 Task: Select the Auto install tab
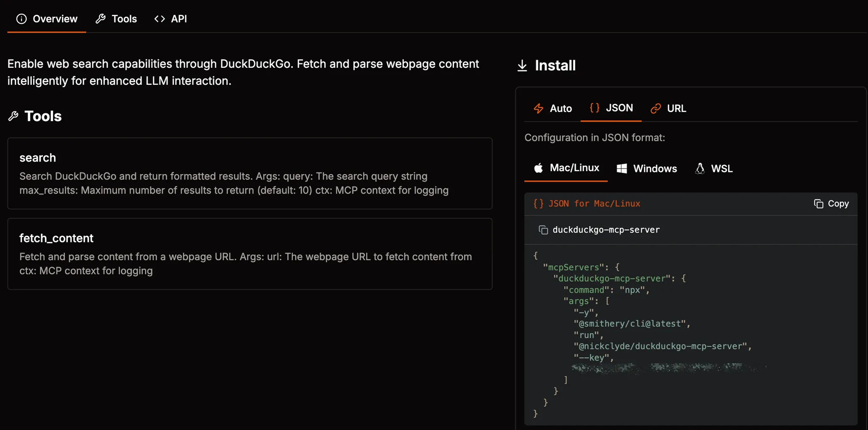(552, 108)
